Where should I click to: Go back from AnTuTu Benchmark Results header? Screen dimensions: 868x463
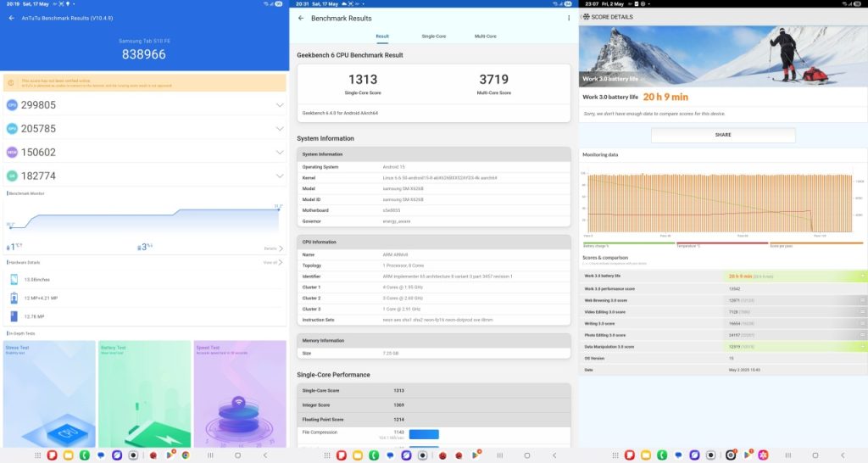(11, 18)
